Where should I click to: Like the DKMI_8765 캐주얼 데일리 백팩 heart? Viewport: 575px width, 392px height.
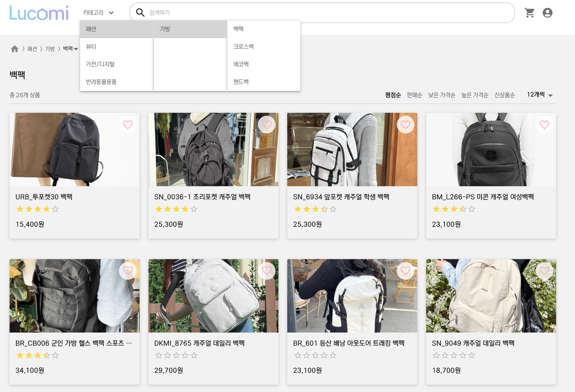(x=266, y=271)
